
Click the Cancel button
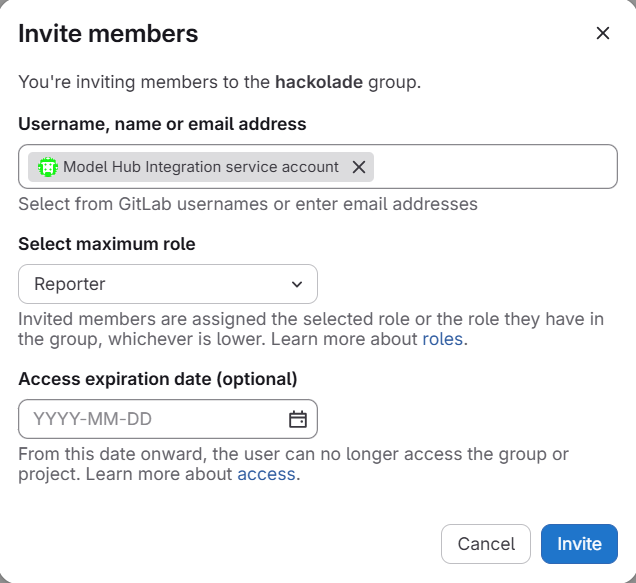(486, 544)
